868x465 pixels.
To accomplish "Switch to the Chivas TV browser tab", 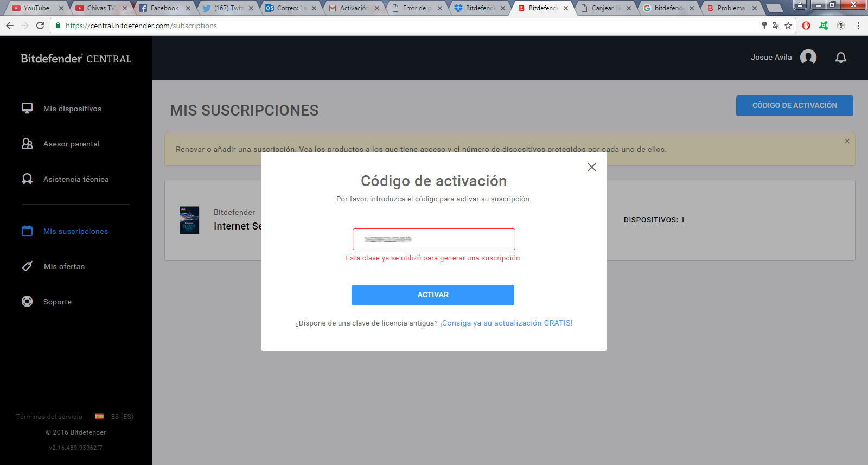I will point(101,8).
